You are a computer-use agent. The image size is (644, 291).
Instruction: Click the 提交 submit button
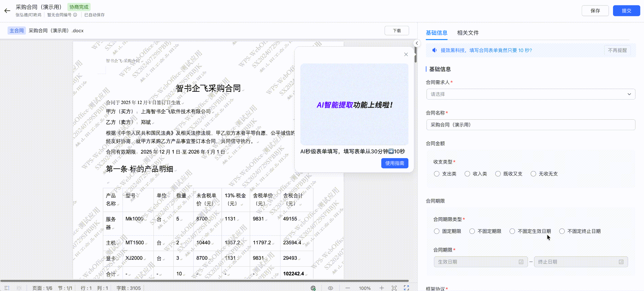[x=626, y=10]
